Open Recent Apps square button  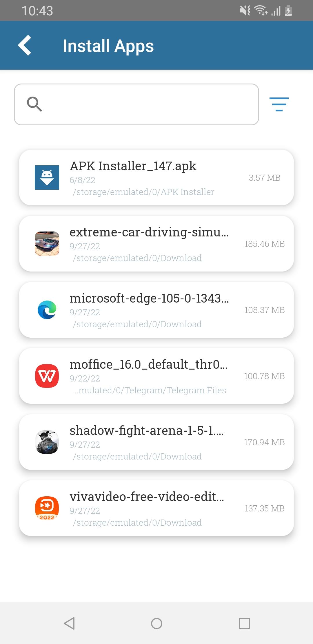click(244, 623)
